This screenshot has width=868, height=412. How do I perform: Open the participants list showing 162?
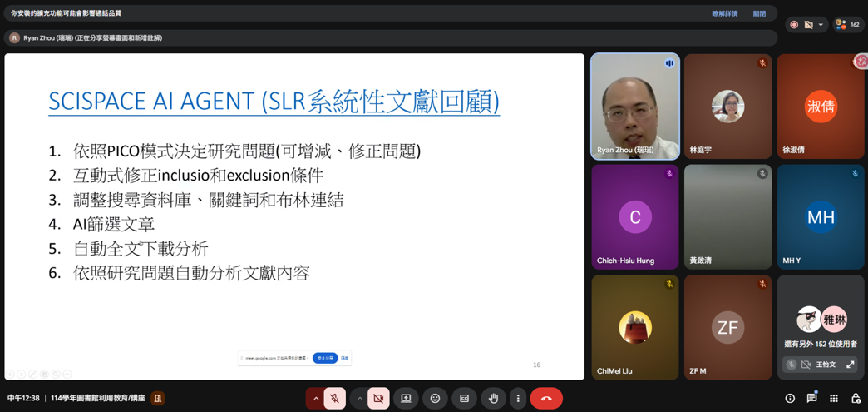pyautogui.click(x=848, y=24)
